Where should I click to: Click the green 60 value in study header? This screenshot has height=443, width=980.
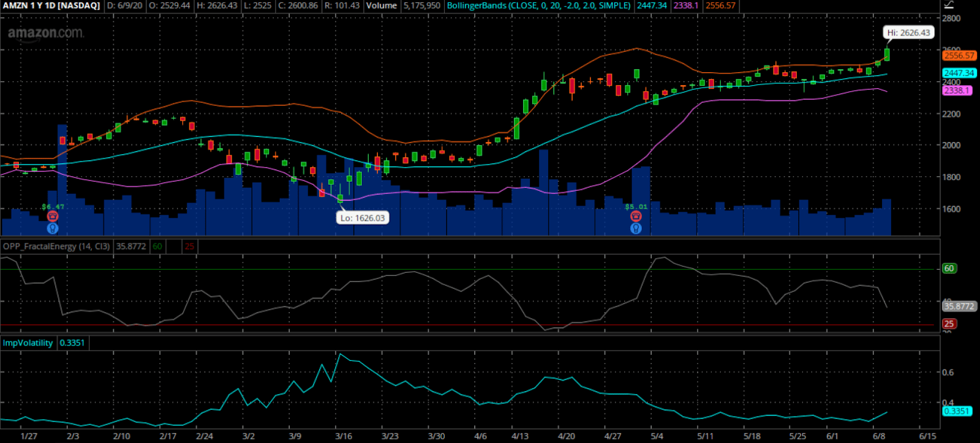157,247
